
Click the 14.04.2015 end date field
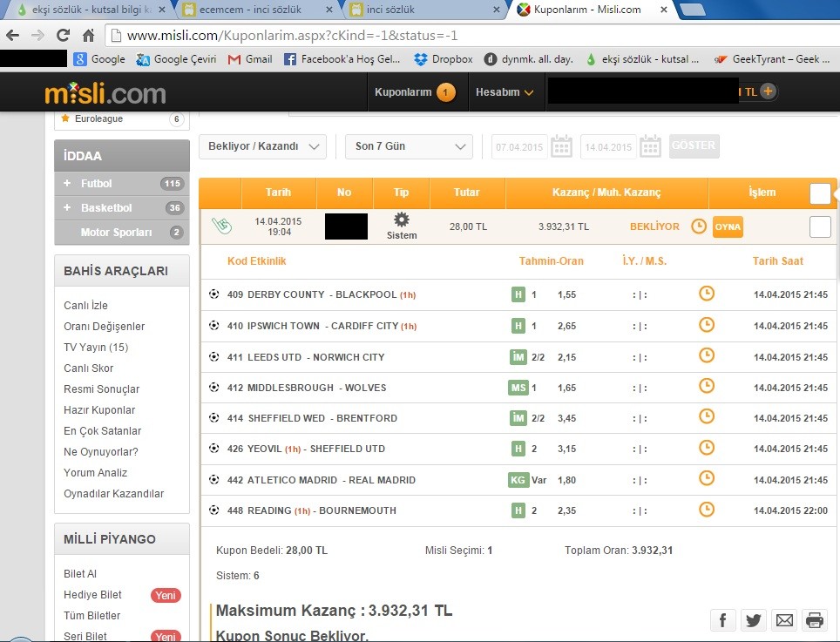tap(608, 146)
